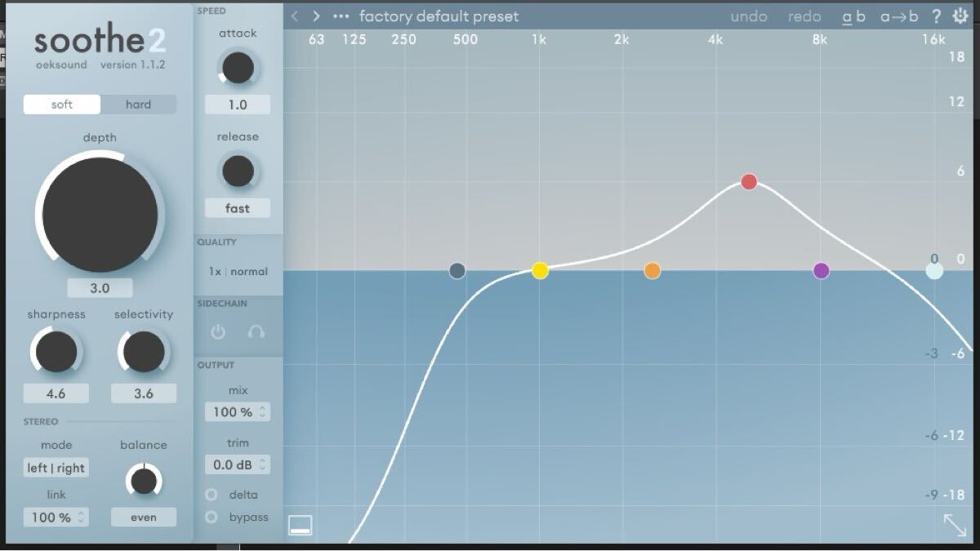
Task: Open the mix 100 % dropdown
Action: click(x=238, y=412)
